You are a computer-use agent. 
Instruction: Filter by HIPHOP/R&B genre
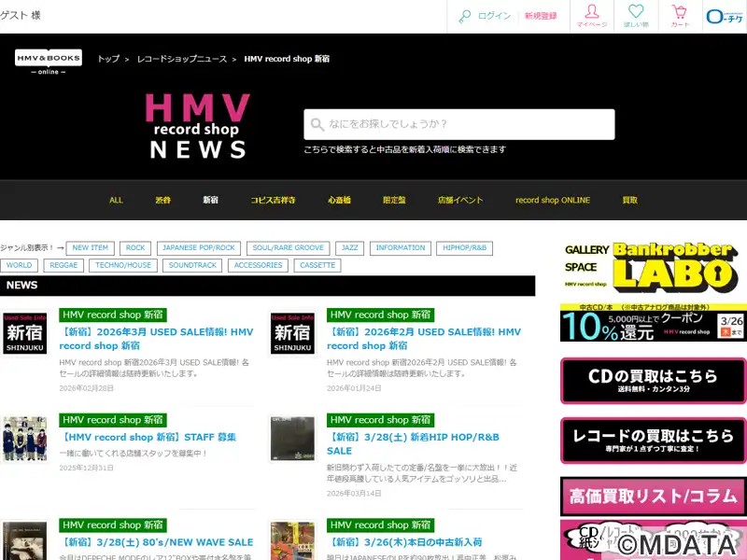pos(464,248)
